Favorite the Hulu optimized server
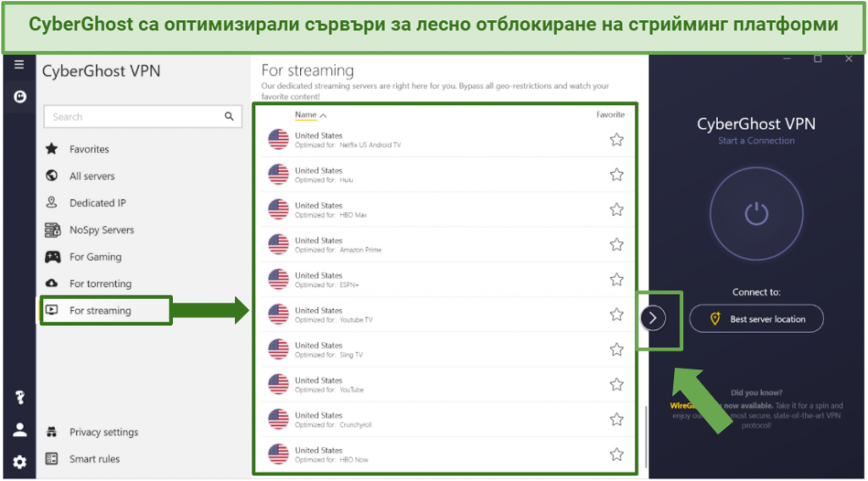Screen dimensions: 868x481 (x=617, y=174)
